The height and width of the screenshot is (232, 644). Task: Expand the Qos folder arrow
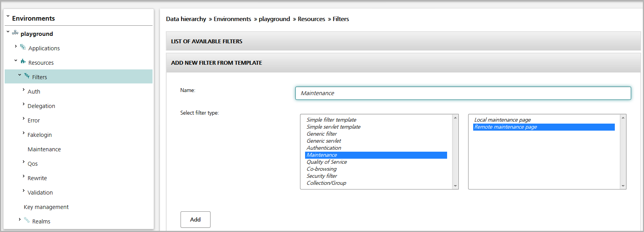tap(23, 161)
